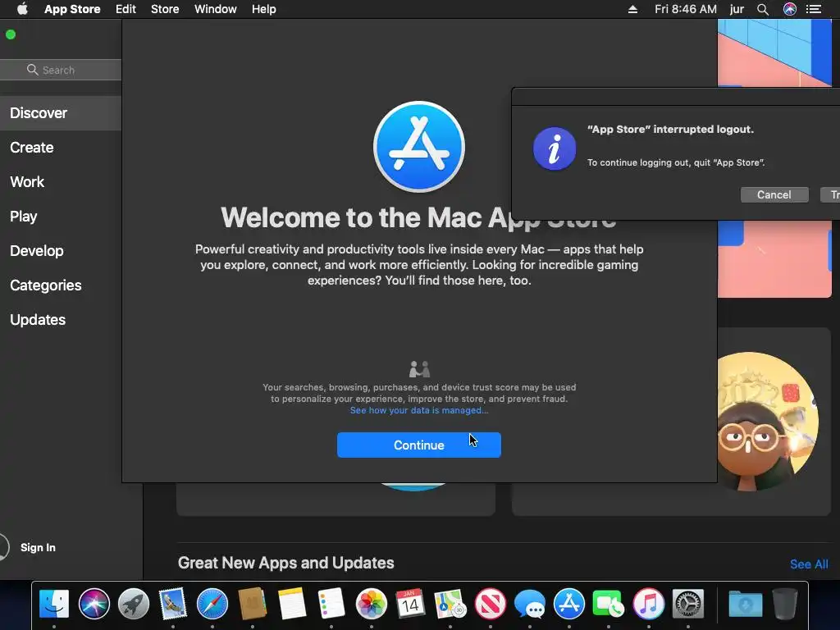This screenshot has height=630, width=840.
Task: Open Siri from the Dock
Action: point(94,604)
